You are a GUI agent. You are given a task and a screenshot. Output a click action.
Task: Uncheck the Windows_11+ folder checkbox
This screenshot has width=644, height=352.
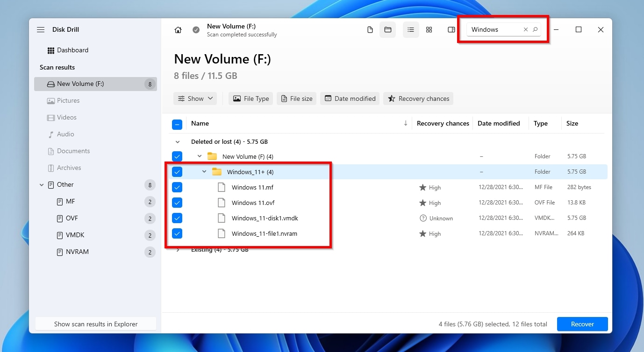177,172
